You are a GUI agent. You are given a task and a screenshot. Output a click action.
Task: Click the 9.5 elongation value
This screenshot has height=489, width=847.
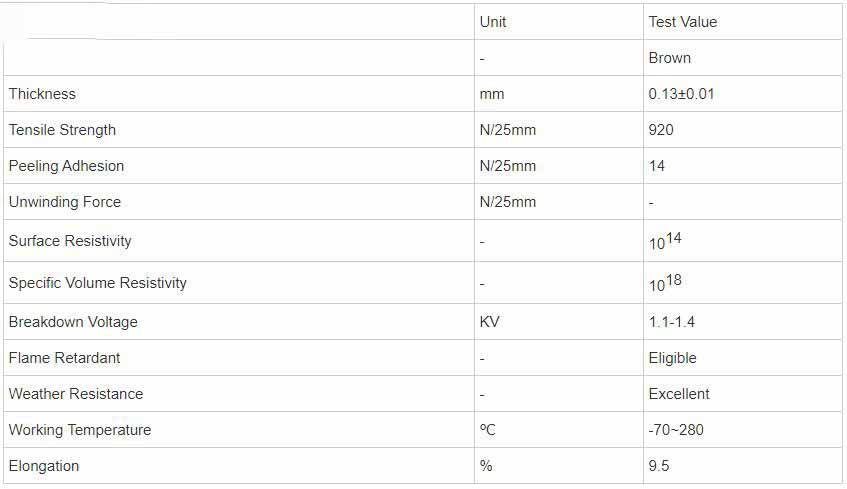pos(659,466)
